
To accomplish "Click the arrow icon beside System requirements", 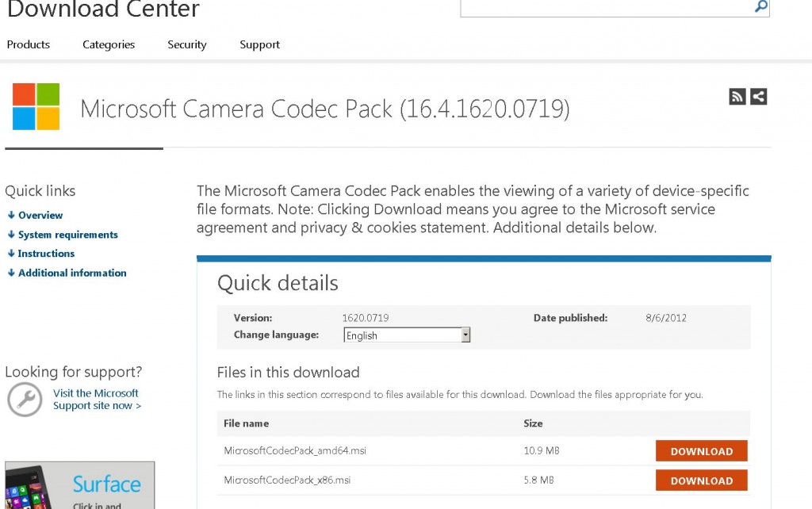I will (11, 235).
